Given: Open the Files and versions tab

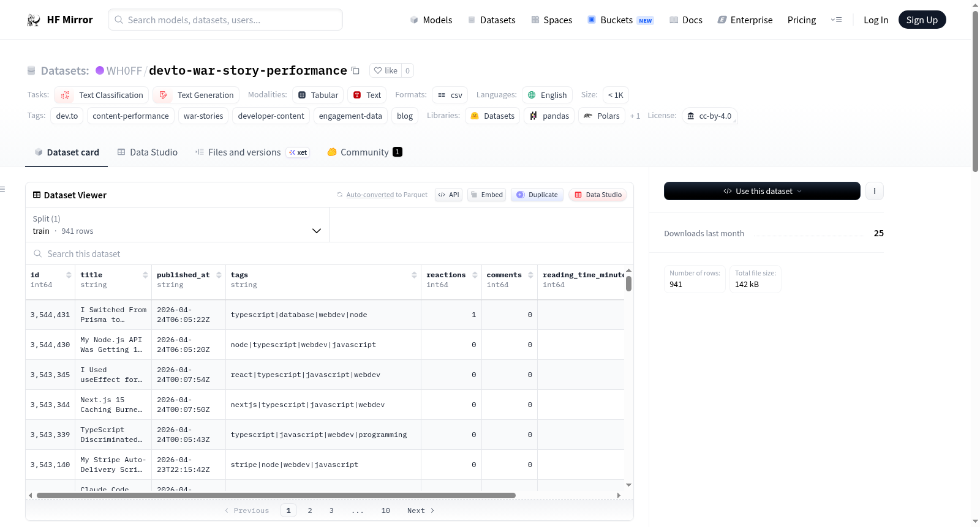Looking at the screenshot, I should 252,152.
